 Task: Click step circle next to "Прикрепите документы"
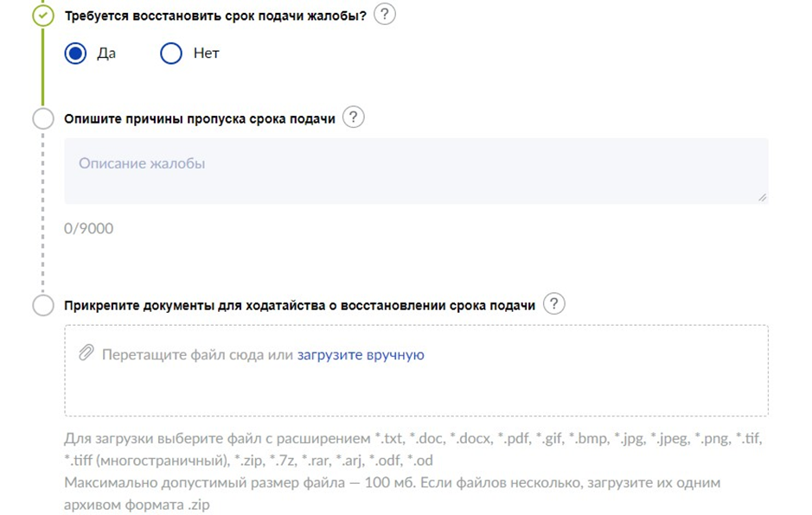(x=42, y=305)
